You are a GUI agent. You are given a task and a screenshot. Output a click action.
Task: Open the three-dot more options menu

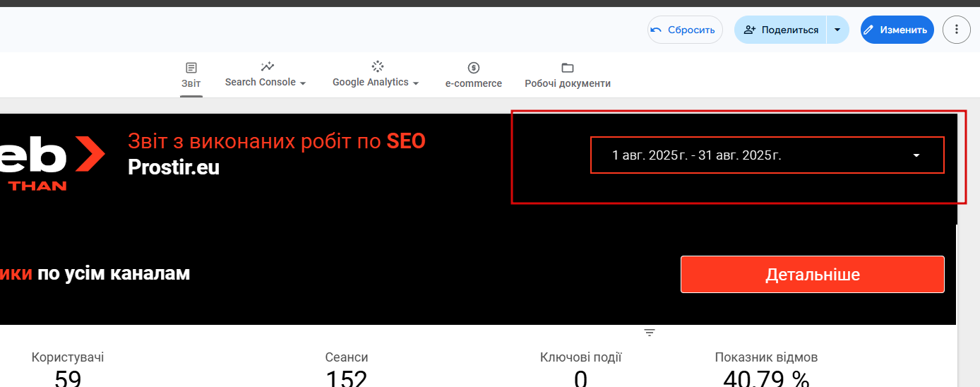(x=957, y=30)
